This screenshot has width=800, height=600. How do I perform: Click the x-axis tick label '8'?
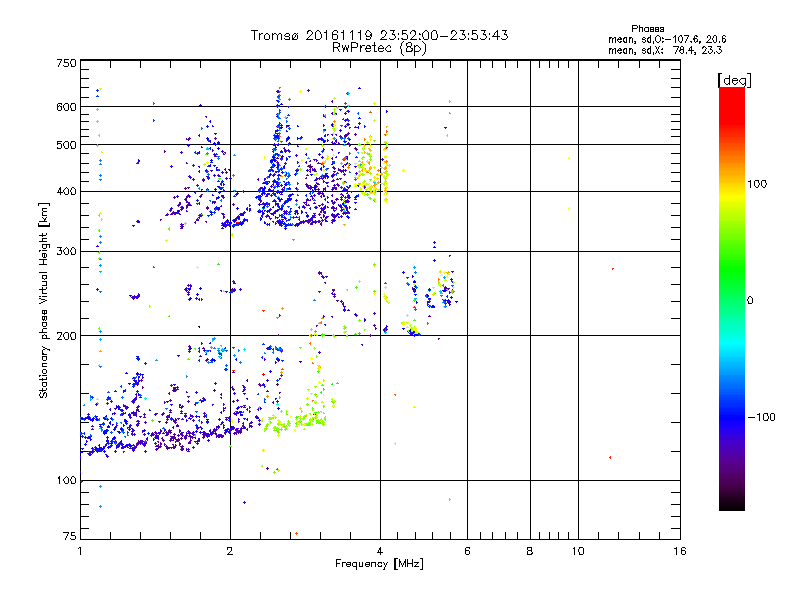point(530,551)
